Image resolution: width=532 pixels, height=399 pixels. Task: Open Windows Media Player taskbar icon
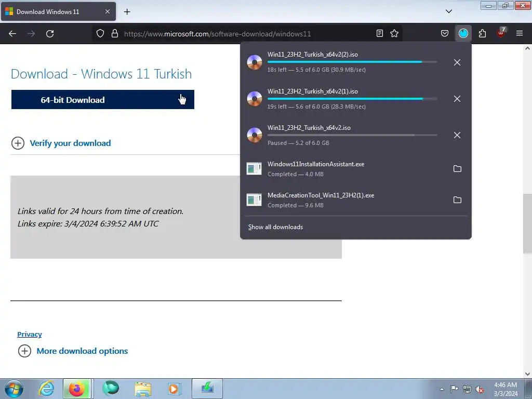click(175, 389)
